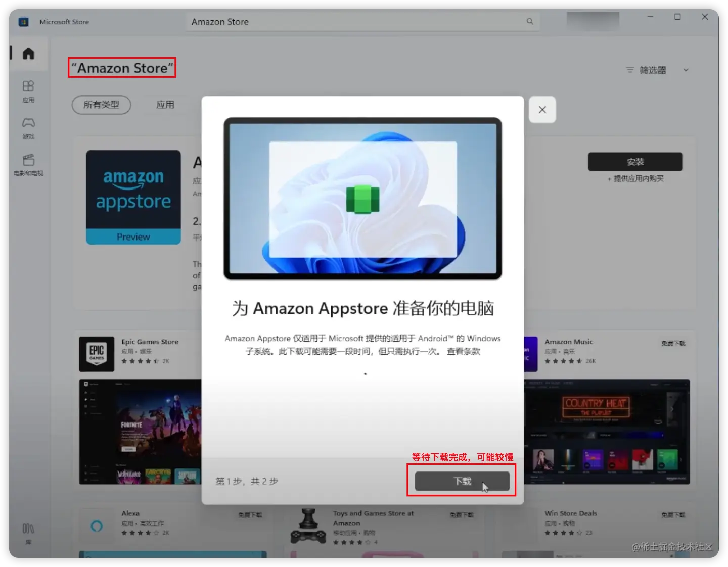
Task: Click the Alexa app icon
Action: click(x=97, y=526)
